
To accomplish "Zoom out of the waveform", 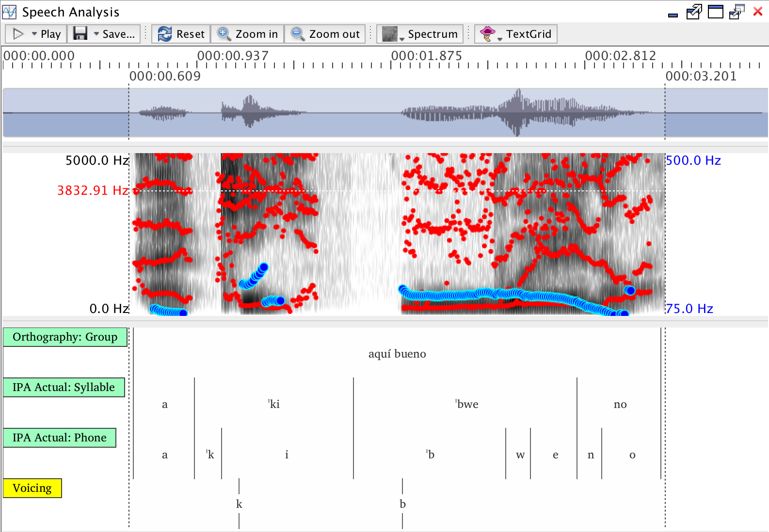I will point(325,34).
